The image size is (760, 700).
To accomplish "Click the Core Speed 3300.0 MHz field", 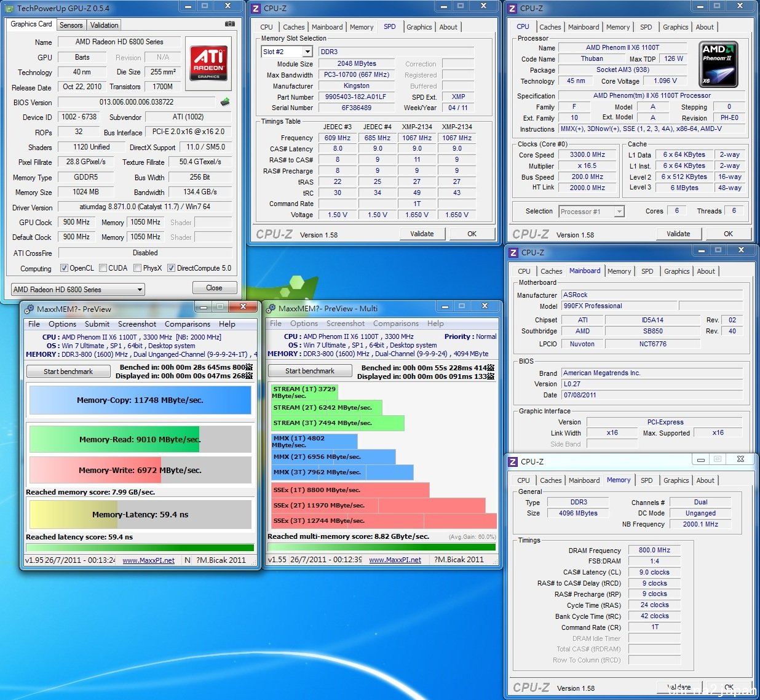I will [587, 155].
